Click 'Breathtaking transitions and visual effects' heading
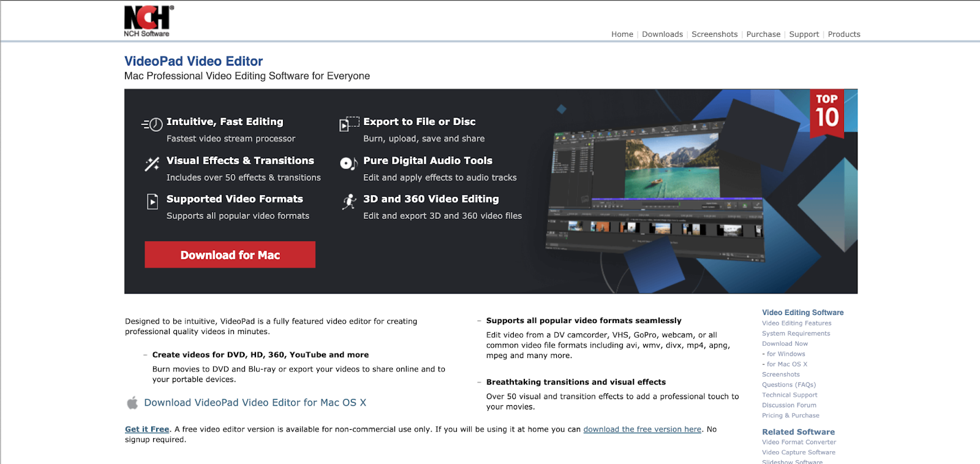Image resolution: width=980 pixels, height=464 pixels. click(576, 382)
